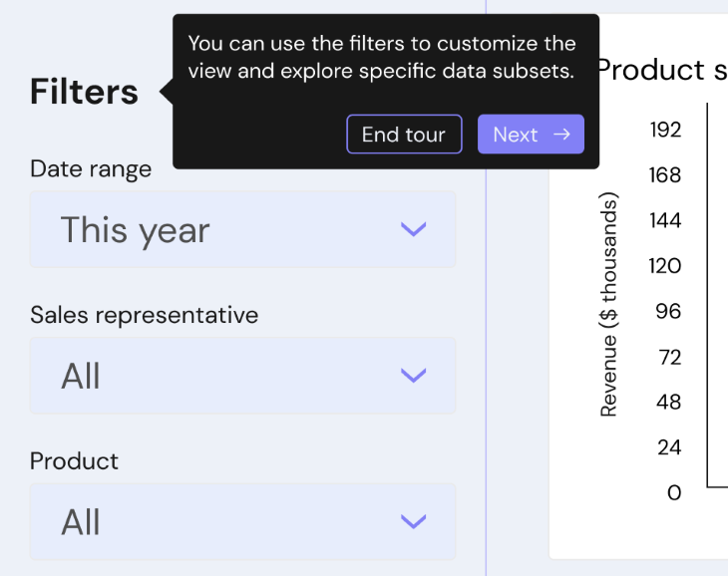Click the Sales representative label
This screenshot has height=576, width=728.
144,315
